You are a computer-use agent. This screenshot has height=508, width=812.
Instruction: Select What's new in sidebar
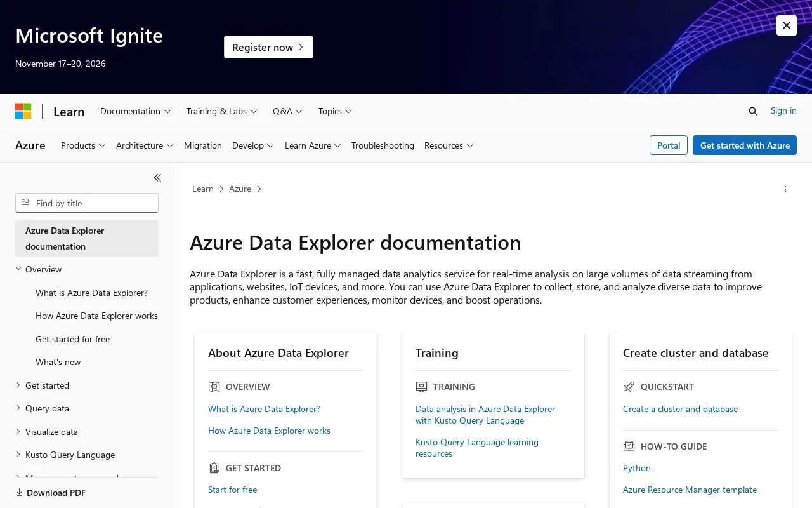coord(58,362)
